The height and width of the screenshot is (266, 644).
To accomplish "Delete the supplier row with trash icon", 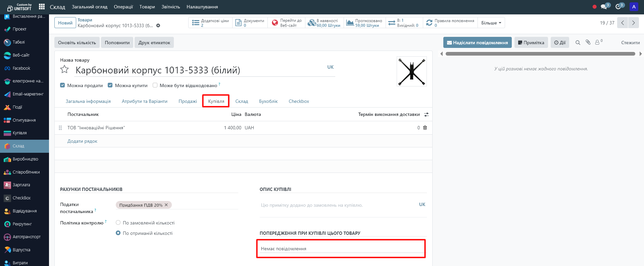I will [425, 128].
